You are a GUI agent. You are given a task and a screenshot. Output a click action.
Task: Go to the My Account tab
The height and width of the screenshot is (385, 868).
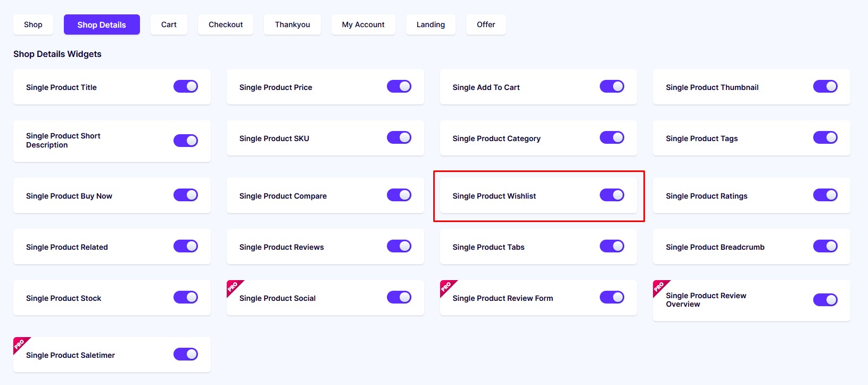pos(363,24)
